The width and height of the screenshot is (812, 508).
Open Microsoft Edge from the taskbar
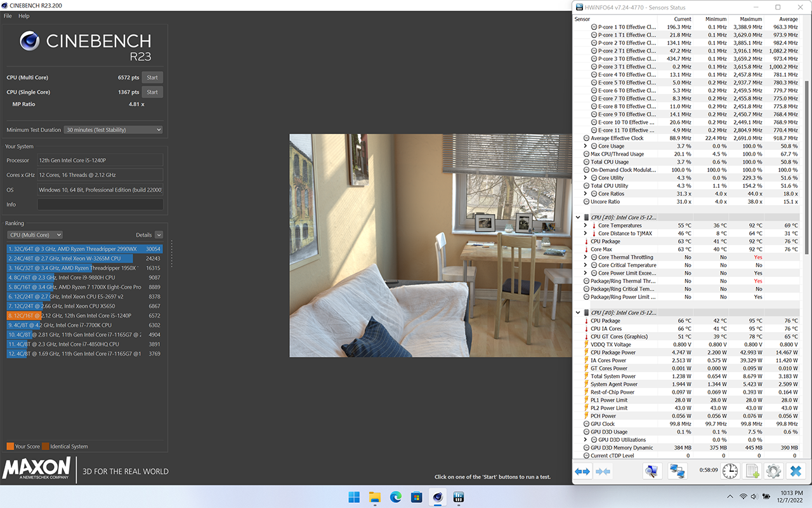pyautogui.click(x=395, y=497)
